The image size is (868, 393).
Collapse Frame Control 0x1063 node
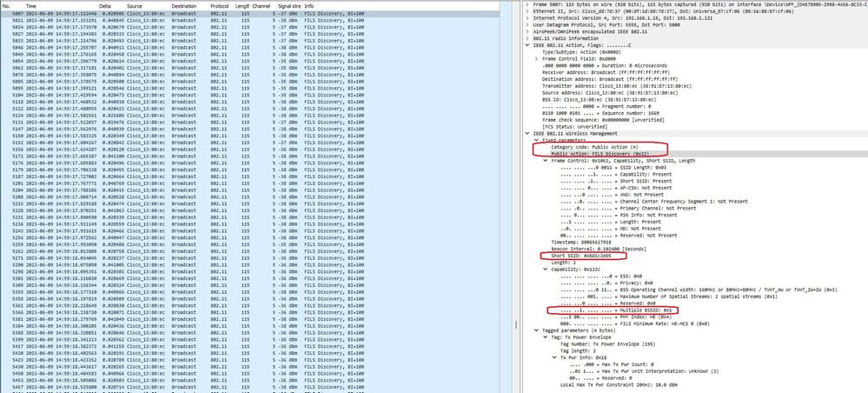coord(546,161)
